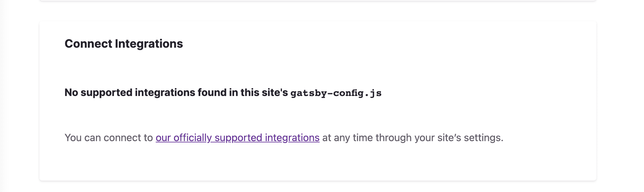
Task: Open the officially supported integrations link
Action: point(237,138)
